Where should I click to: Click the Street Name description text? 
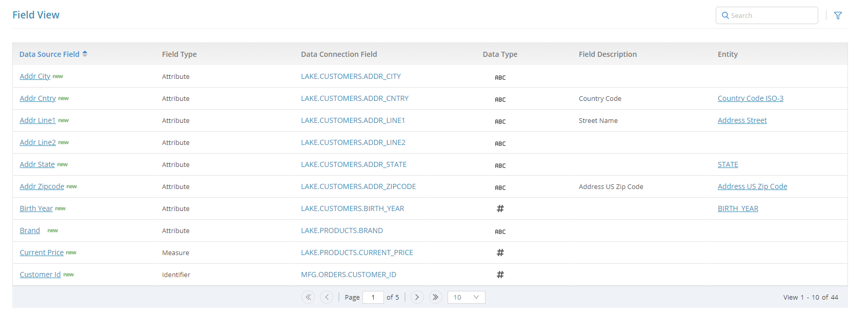click(598, 120)
